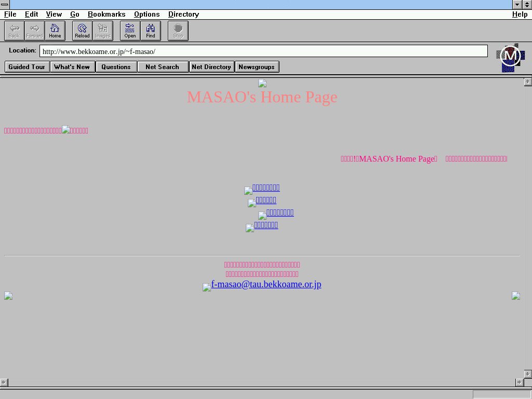Open the f-masao@tau.bekkoame.or.jp email link
532x399 pixels.
pos(265,284)
